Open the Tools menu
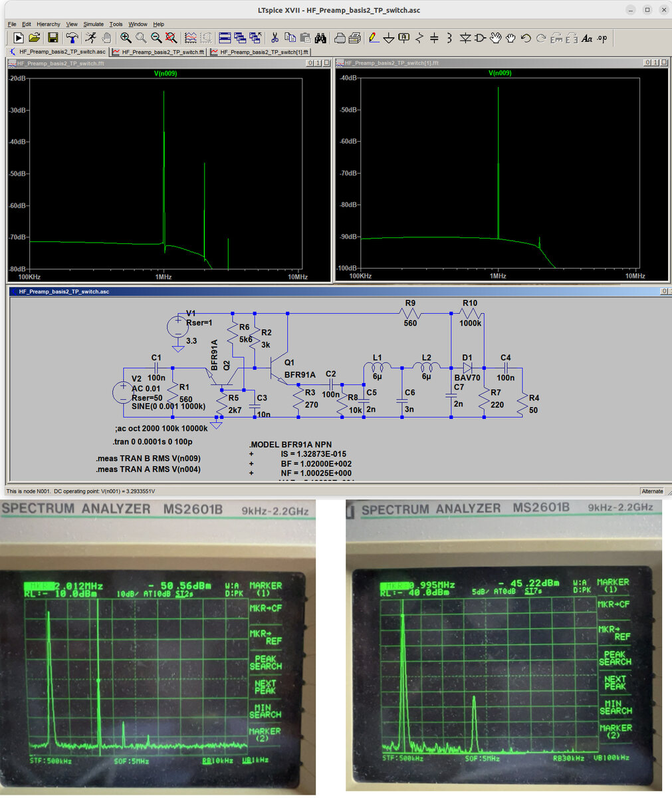This screenshot has height=798, width=672. 116,24
